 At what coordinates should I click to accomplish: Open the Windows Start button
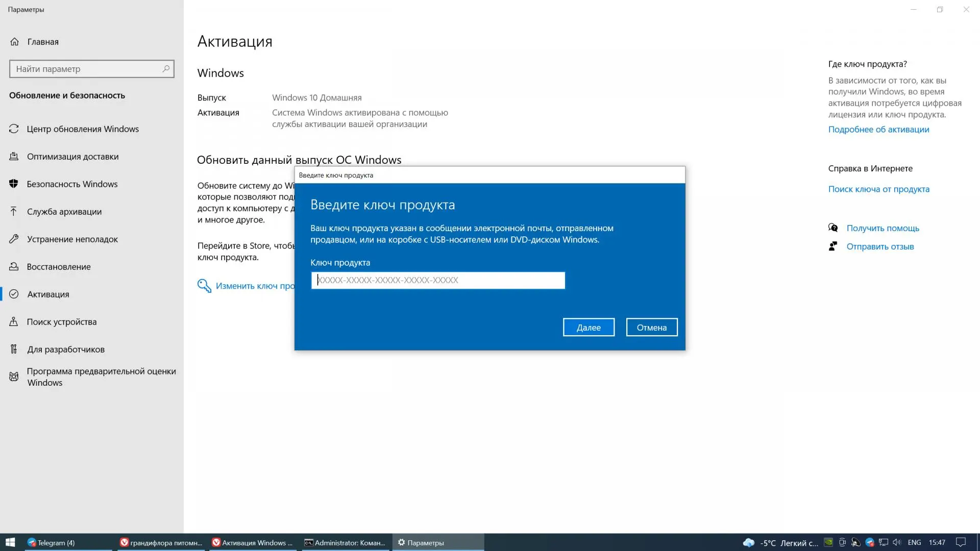[x=10, y=542]
